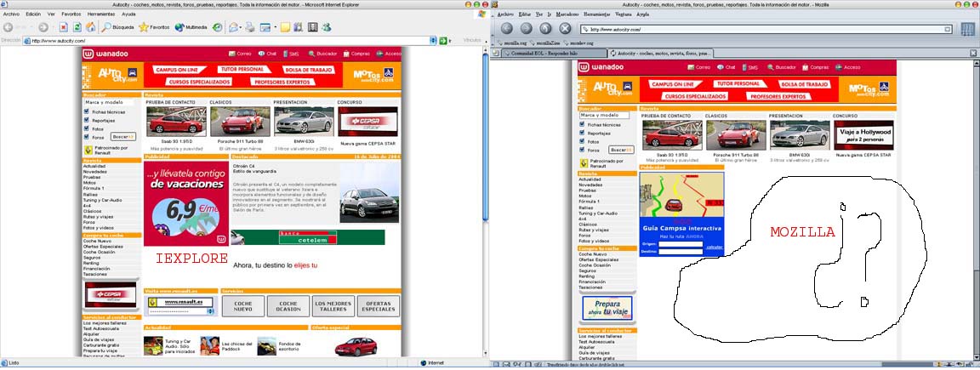This screenshot has width=980, height=370.
Task: Click IE vertical scrollbar thumb
Action: [x=486, y=138]
